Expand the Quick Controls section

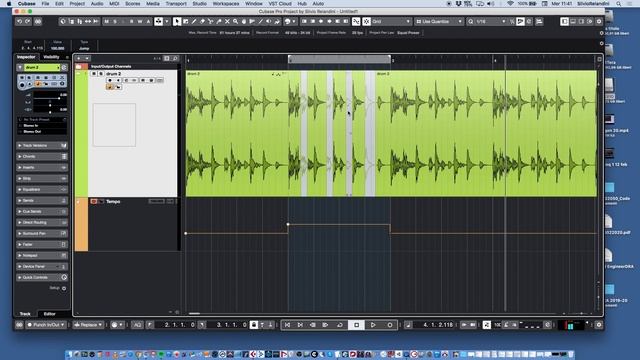pos(42,277)
